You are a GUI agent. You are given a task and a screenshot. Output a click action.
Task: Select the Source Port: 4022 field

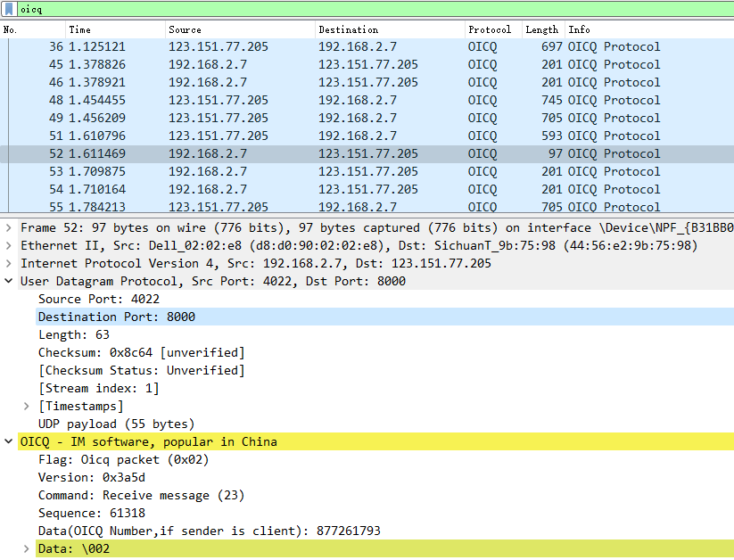[x=99, y=299]
